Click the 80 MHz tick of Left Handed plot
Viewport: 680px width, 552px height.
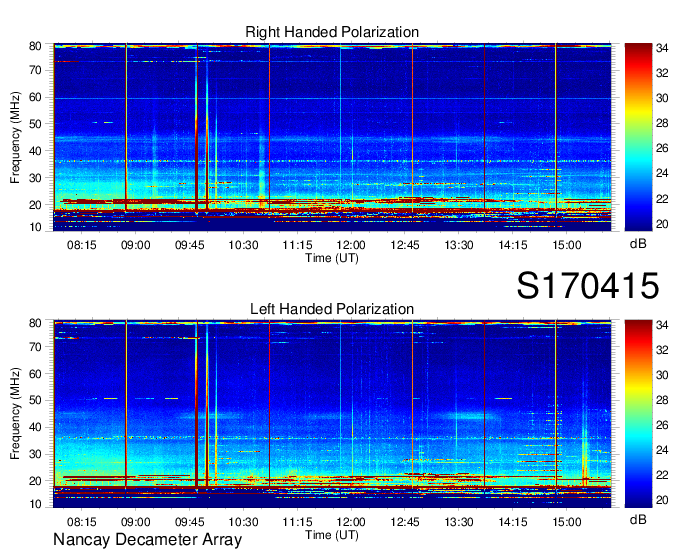pos(35,323)
